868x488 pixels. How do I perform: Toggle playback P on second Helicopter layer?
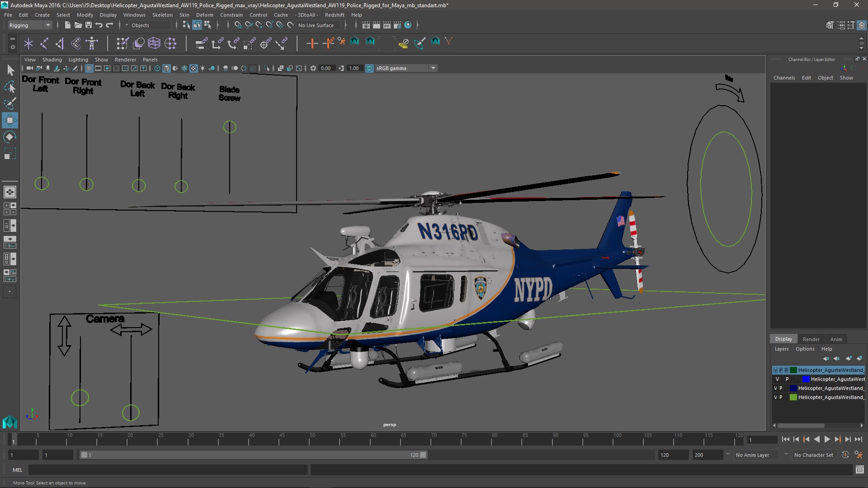(x=787, y=379)
